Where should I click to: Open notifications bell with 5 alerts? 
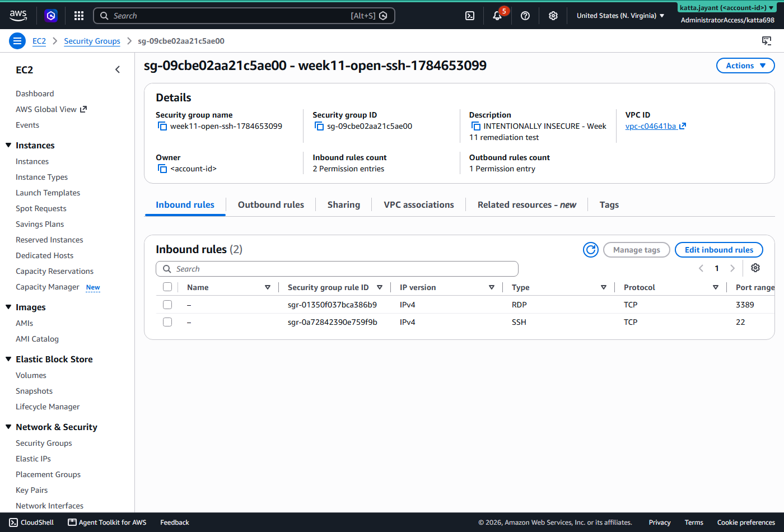pos(497,16)
